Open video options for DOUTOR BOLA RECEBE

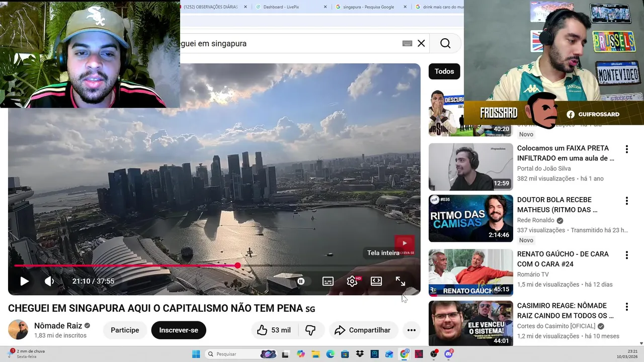(x=626, y=201)
